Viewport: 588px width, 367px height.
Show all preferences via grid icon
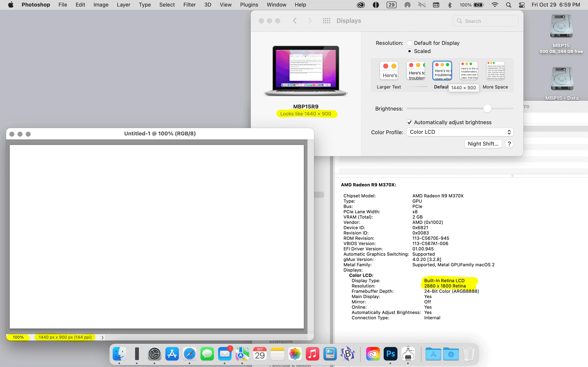(326, 21)
